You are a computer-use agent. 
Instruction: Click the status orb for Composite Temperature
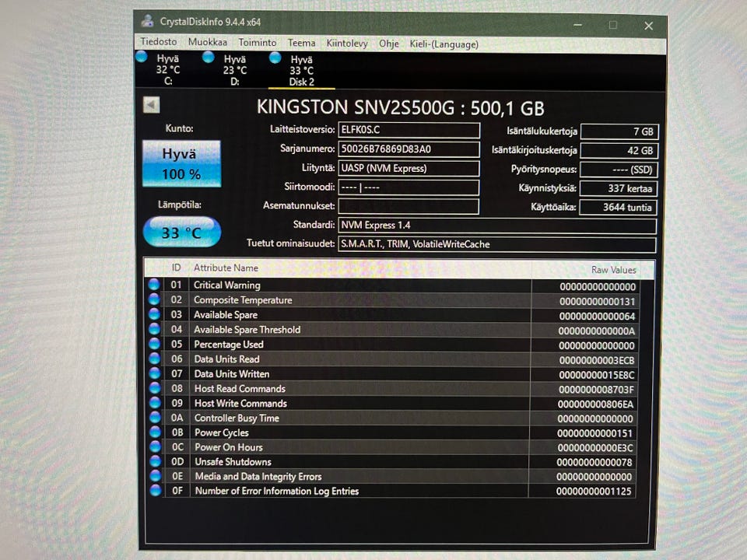click(x=154, y=299)
